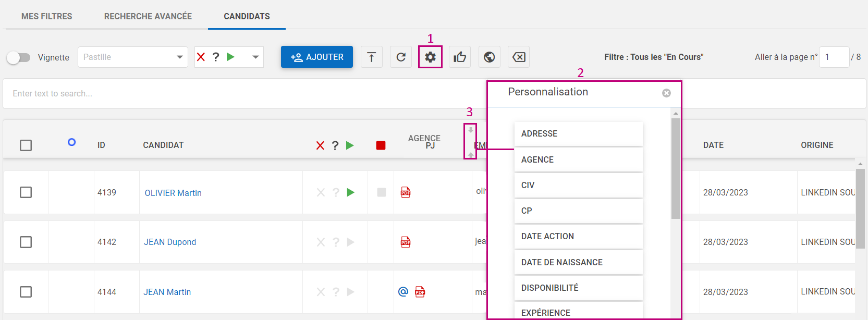868x320 pixels.
Task: Switch to the MES FILTRES tab
Action: tap(46, 16)
